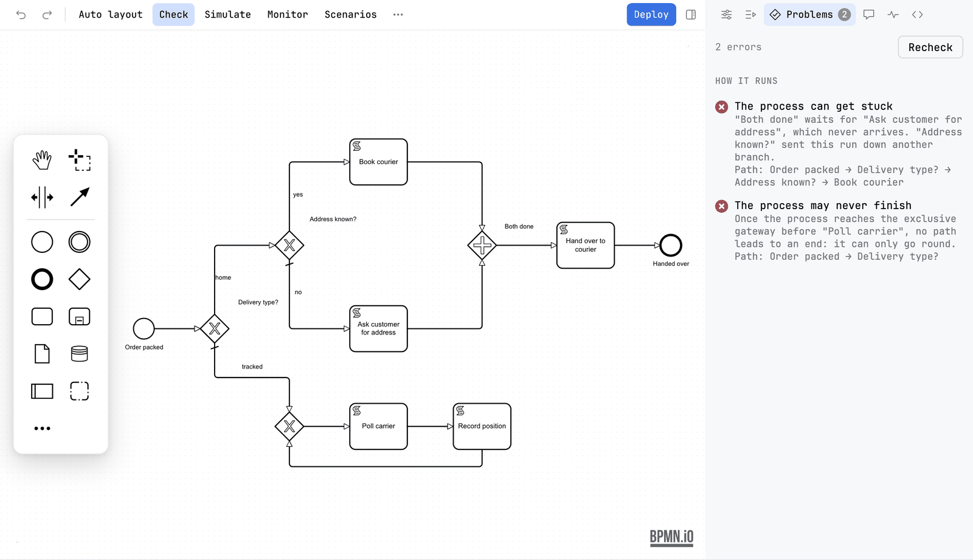Create a task from palette
The width and height of the screenshot is (973, 560).
42,317
